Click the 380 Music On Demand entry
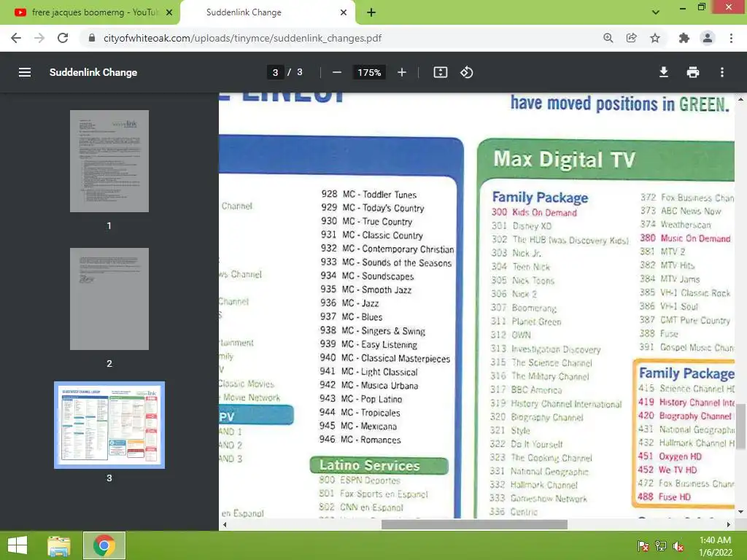Image resolution: width=747 pixels, height=560 pixels. coord(685,238)
